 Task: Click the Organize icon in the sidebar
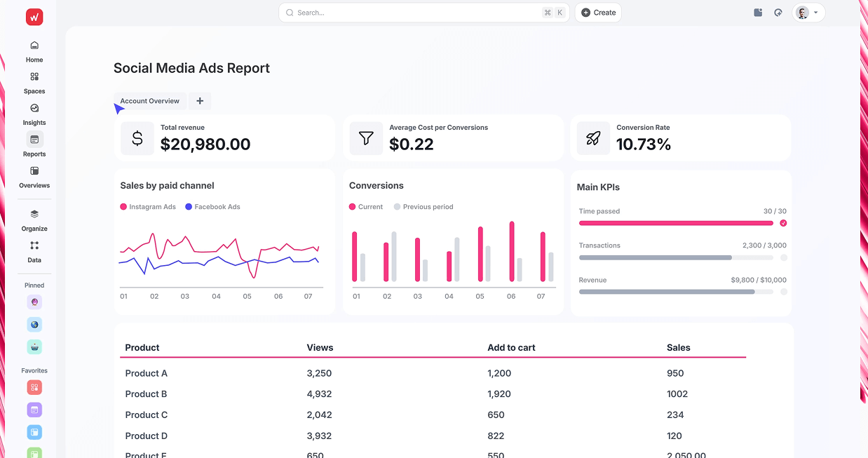34,220
